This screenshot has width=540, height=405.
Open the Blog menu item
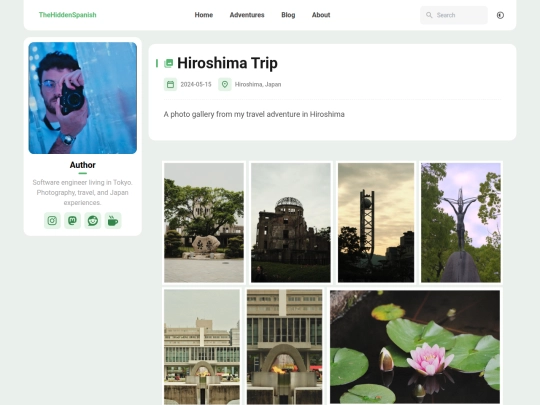coord(288,15)
